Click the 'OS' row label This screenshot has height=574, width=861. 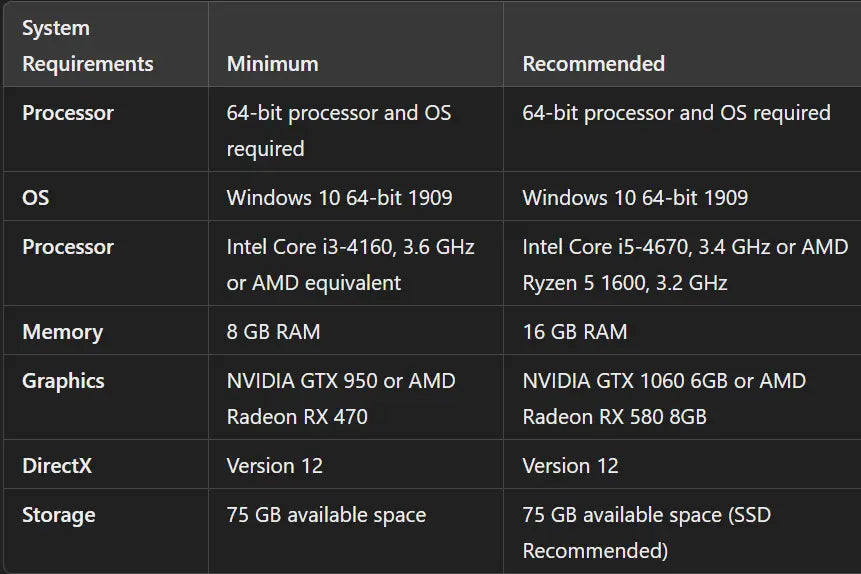(x=36, y=198)
